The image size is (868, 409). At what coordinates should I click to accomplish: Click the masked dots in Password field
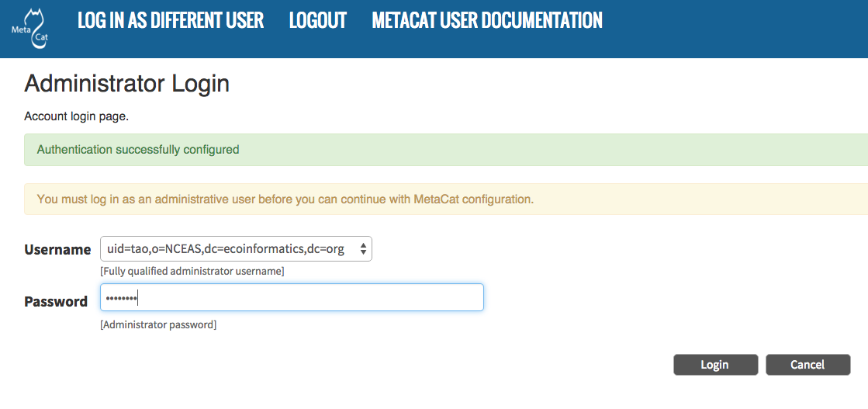click(120, 298)
